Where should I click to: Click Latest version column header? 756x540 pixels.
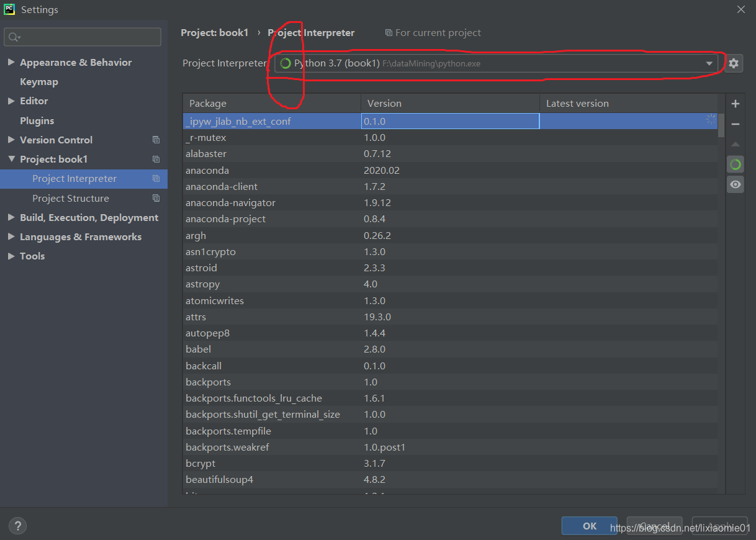click(x=629, y=104)
